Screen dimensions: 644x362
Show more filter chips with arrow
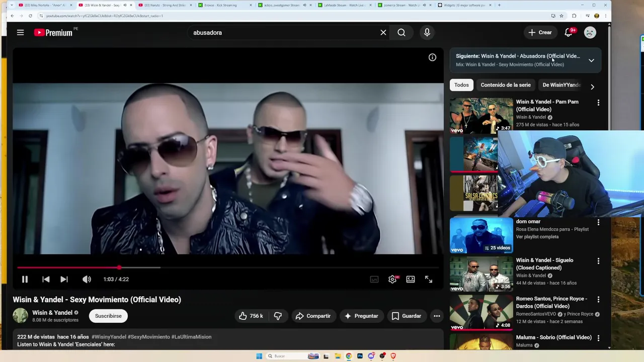592,86
